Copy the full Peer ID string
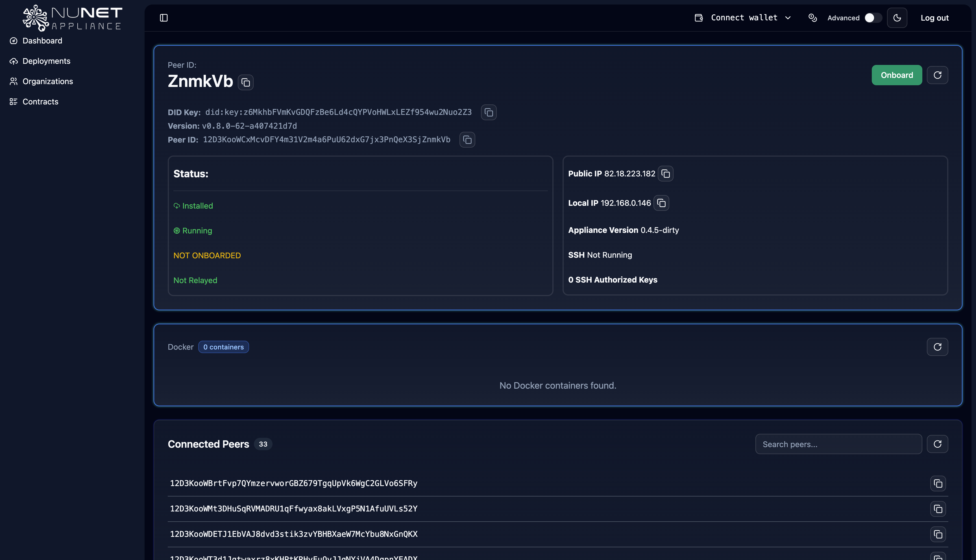Viewport: 976px width, 560px height. (x=467, y=140)
